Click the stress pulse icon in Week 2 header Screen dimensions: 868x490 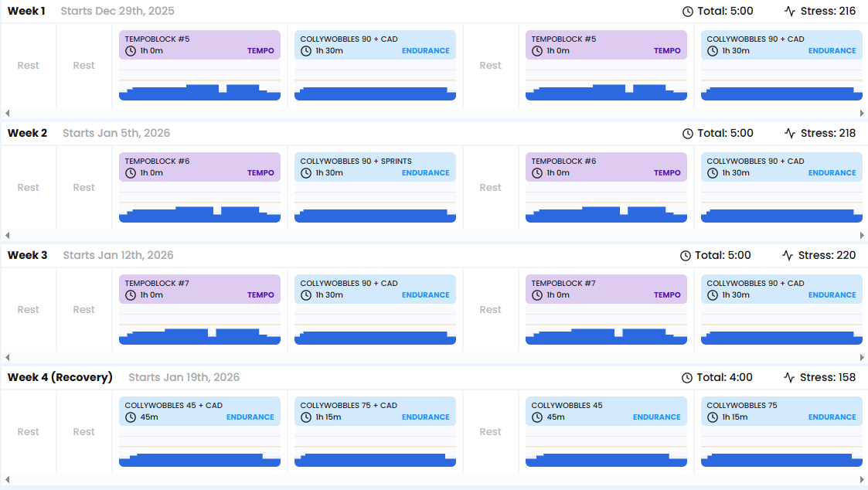coord(790,134)
